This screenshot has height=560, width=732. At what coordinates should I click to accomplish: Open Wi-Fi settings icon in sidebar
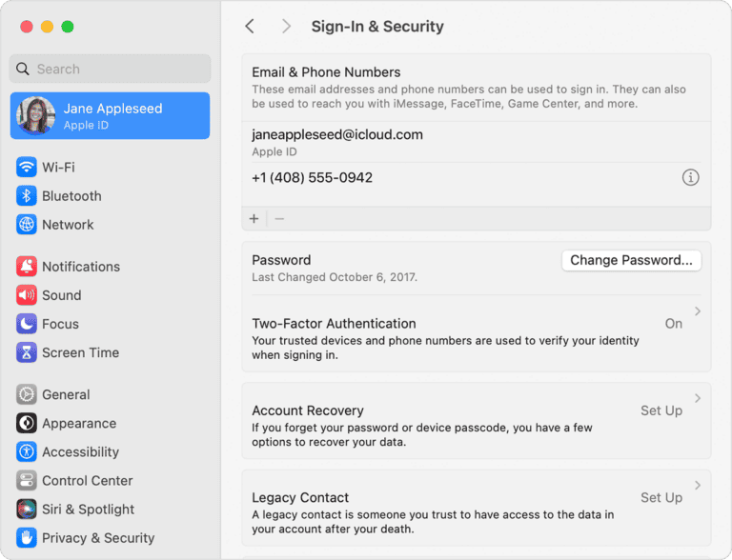27,167
